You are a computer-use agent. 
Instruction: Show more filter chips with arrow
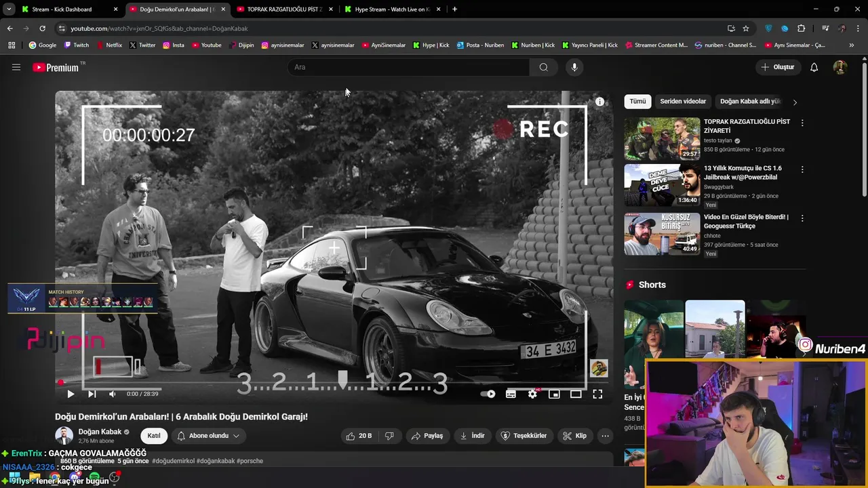pyautogui.click(x=795, y=102)
